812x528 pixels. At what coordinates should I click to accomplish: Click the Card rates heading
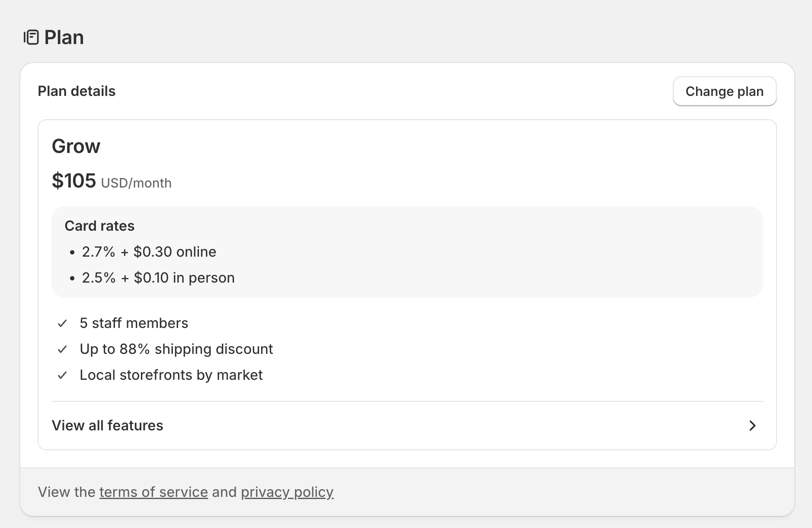[x=99, y=226]
